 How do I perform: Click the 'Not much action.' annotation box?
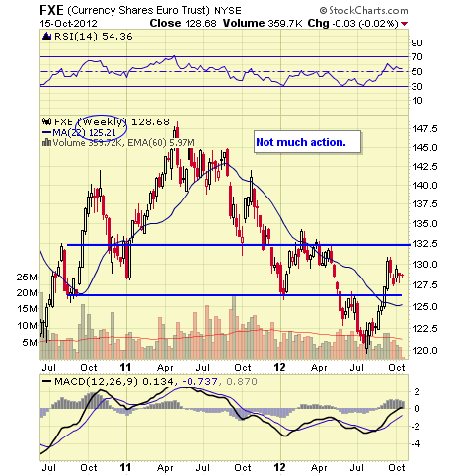click(307, 142)
